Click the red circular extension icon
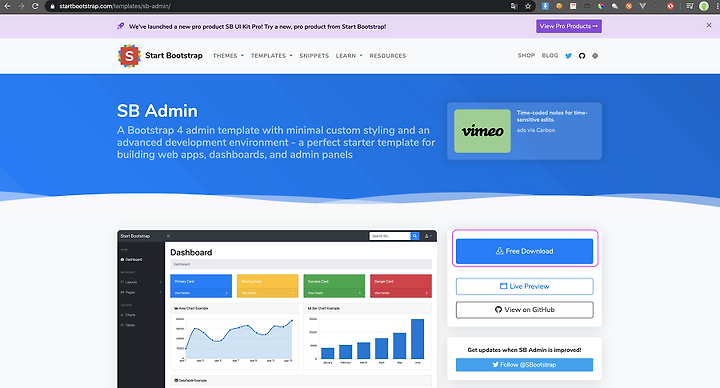720x388 pixels. point(670,6)
